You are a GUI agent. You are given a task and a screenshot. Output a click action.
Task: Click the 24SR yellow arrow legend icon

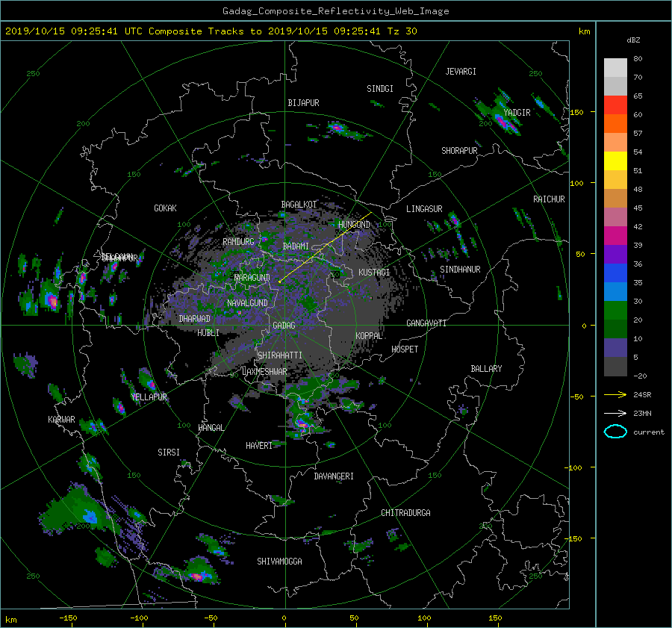click(615, 394)
